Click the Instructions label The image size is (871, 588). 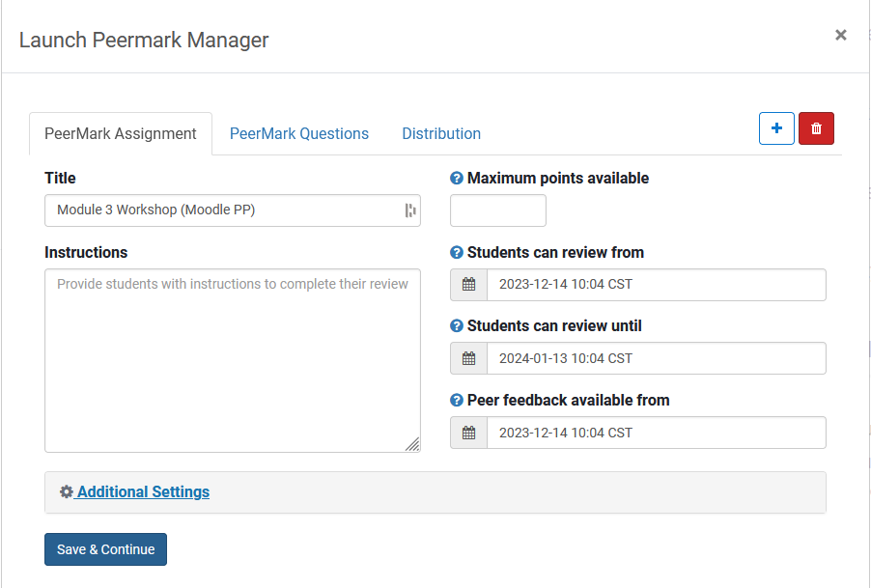[86, 253]
